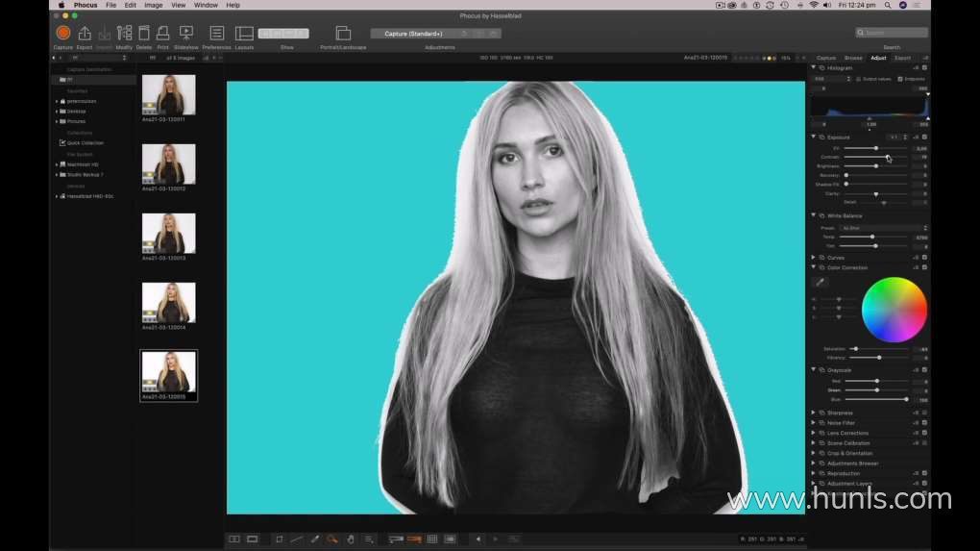Click the single viewer layout icon
Screen dimensions: 980x551
click(x=253, y=539)
